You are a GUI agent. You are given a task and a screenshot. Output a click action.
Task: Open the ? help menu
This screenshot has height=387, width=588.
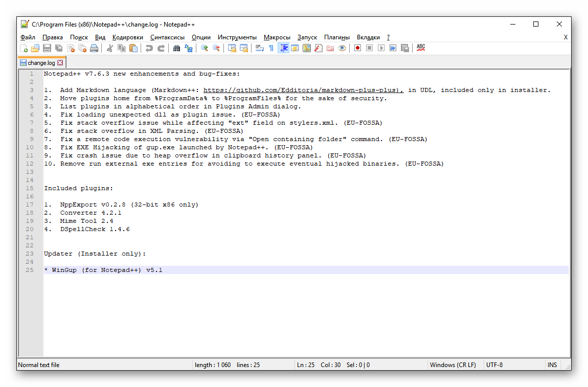pos(388,37)
